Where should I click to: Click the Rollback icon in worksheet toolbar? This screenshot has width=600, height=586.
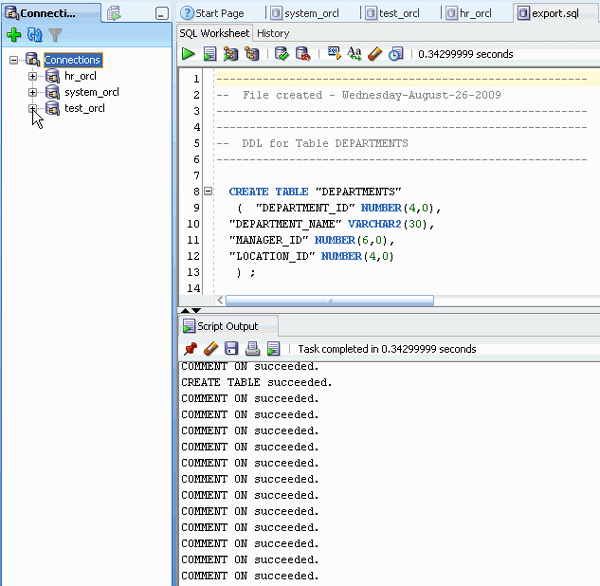point(303,54)
